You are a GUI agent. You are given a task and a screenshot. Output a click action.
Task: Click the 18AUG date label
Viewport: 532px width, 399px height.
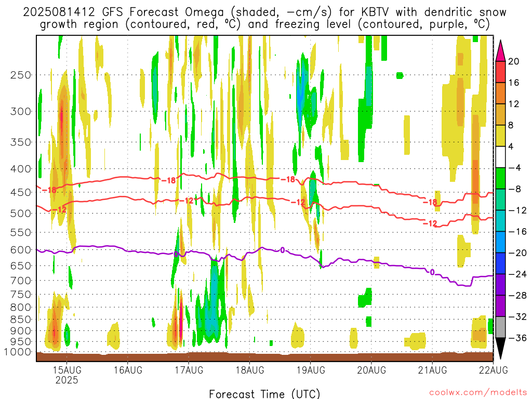(250, 370)
